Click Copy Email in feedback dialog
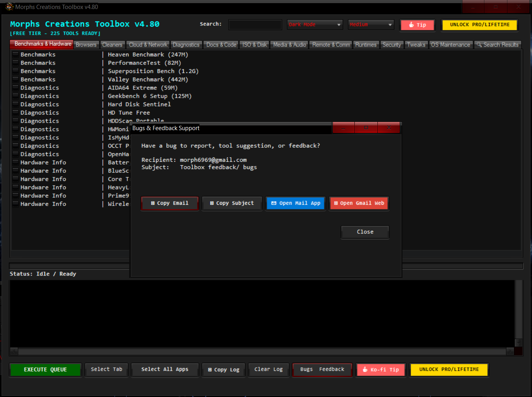 [170, 203]
